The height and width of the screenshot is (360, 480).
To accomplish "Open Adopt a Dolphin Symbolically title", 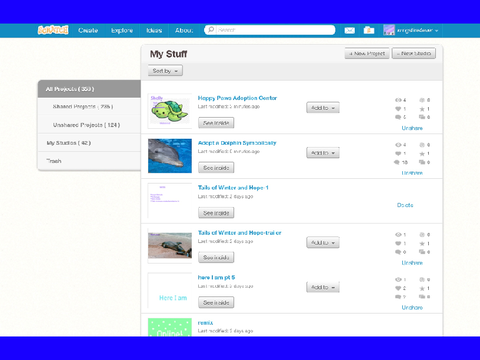I will tap(237, 143).
